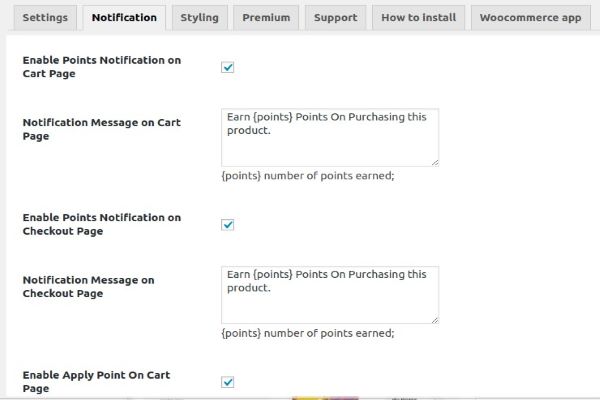Click the "Notification Message on Checkout Page" label
This screenshot has height=400, width=600.
88,287
